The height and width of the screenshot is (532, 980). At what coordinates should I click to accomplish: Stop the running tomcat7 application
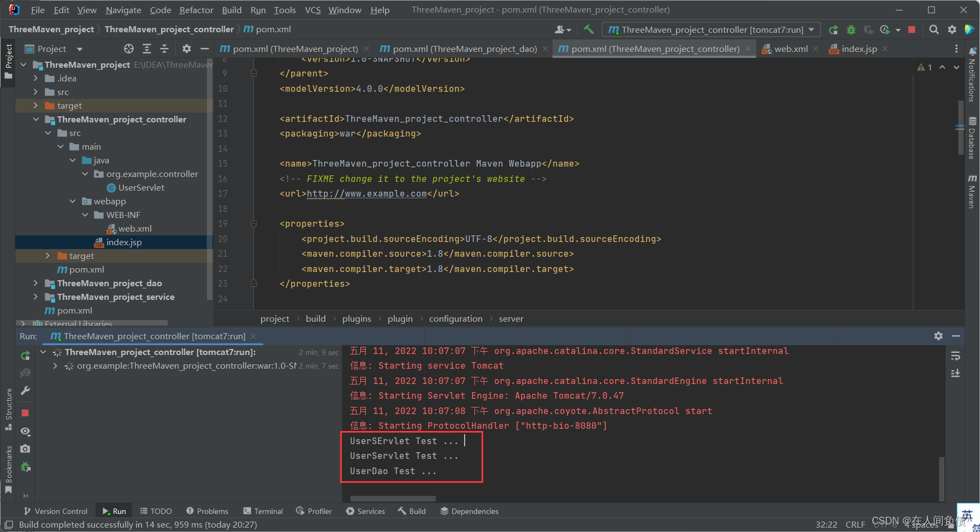(x=912, y=29)
